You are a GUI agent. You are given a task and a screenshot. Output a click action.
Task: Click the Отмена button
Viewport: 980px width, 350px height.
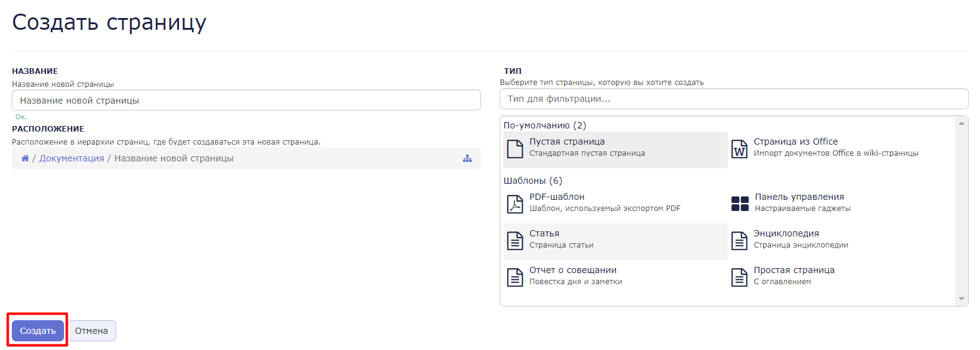click(91, 331)
